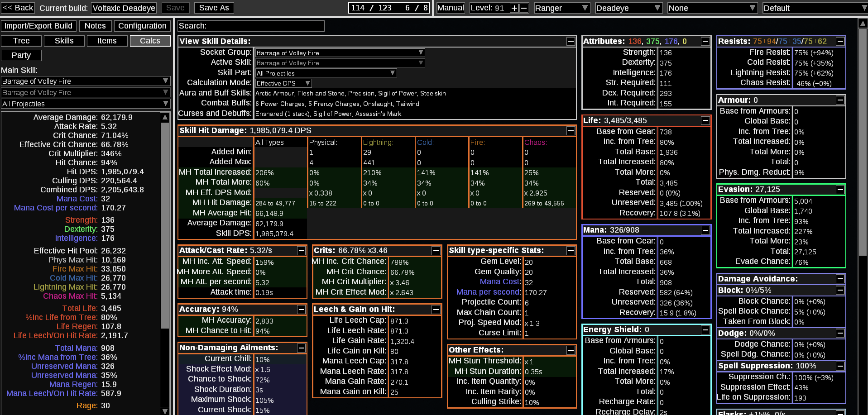Image resolution: width=868 pixels, height=415 pixels.
Task: Click the sidebar stats scroll-up arrow
Action: pos(165,117)
